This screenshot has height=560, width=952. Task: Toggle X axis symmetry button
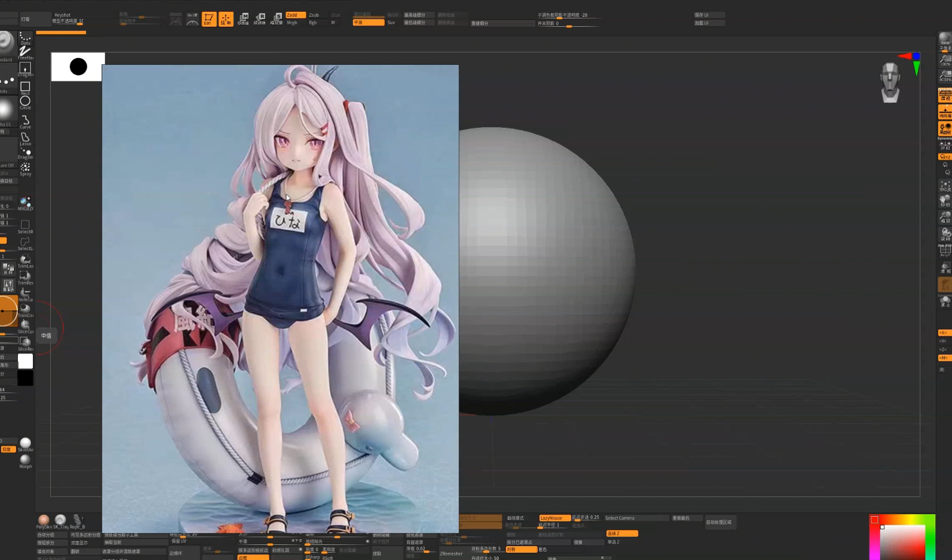tap(944, 333)
